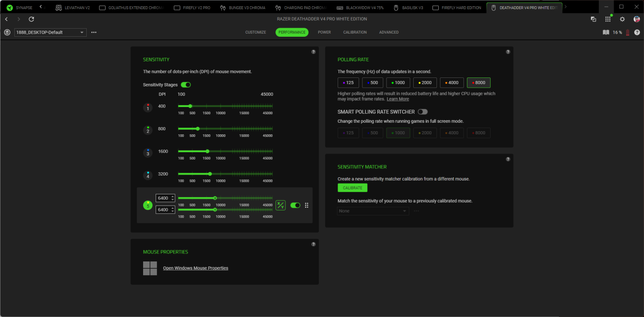Click the stage 5 Y DPI input field

click(x=165, y=210)
